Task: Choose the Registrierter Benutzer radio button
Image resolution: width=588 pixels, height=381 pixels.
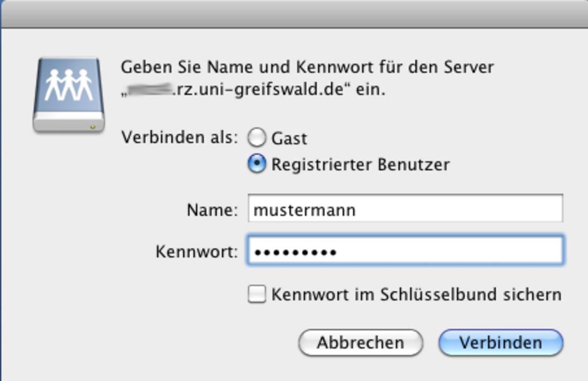Action: click(257, 164)
